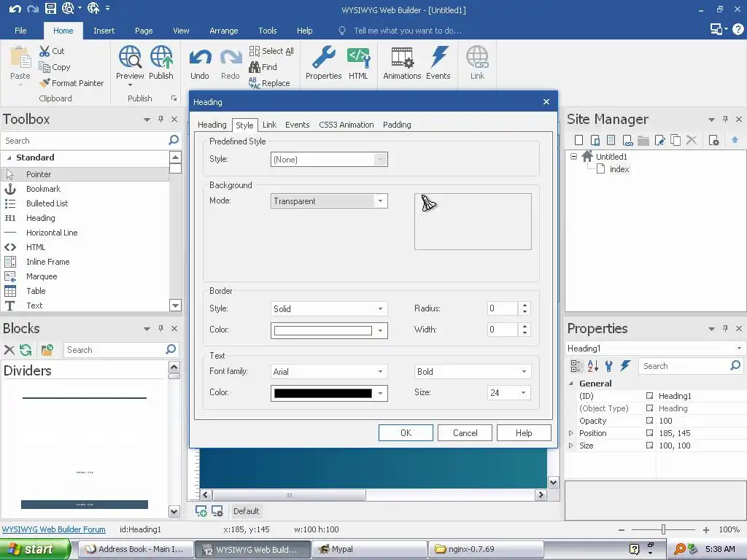Select the Heading tool in Toolbox
This screenshot has height=560, width=747.
pyautogui.click(x=85, y=218)
